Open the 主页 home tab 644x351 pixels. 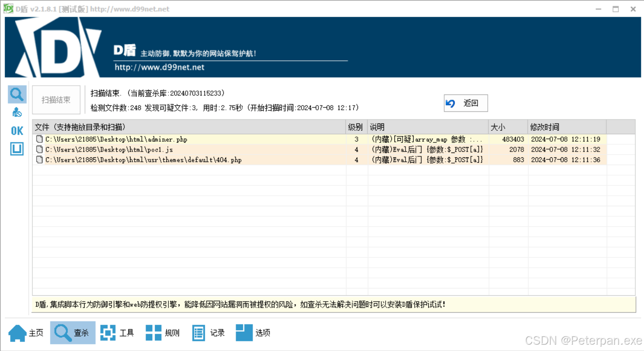(26, 333)
